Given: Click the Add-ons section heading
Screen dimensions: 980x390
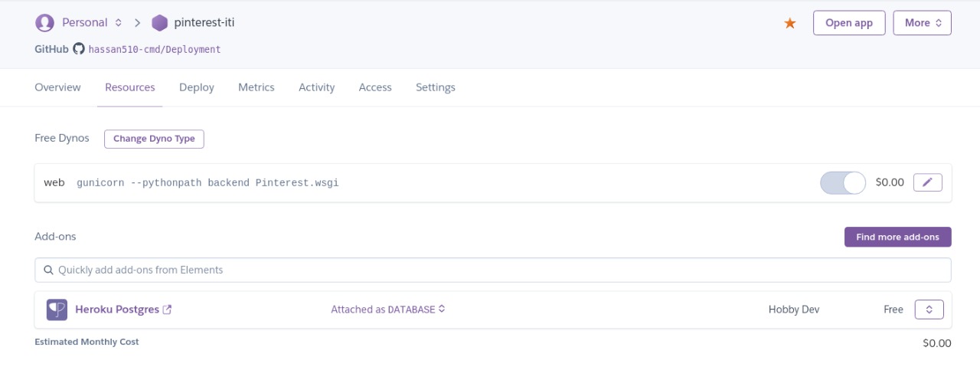Looking at the screenshot, I should tap(55, 236).
